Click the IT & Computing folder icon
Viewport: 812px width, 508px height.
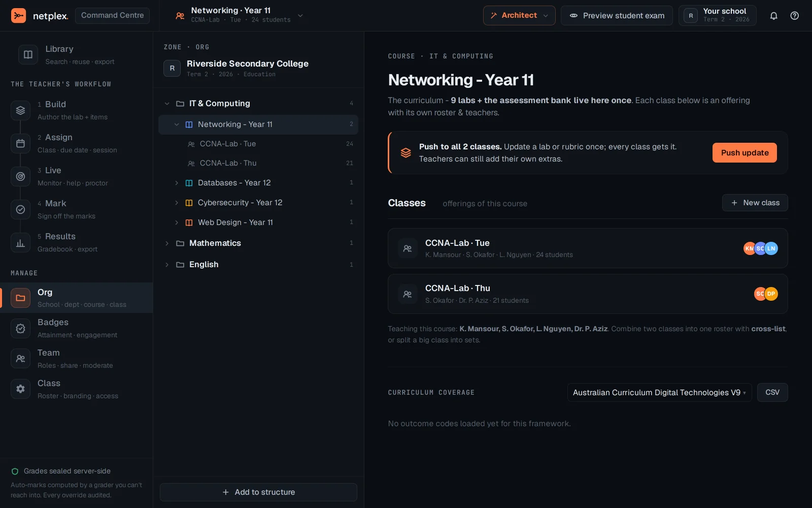tap(180, 104)
